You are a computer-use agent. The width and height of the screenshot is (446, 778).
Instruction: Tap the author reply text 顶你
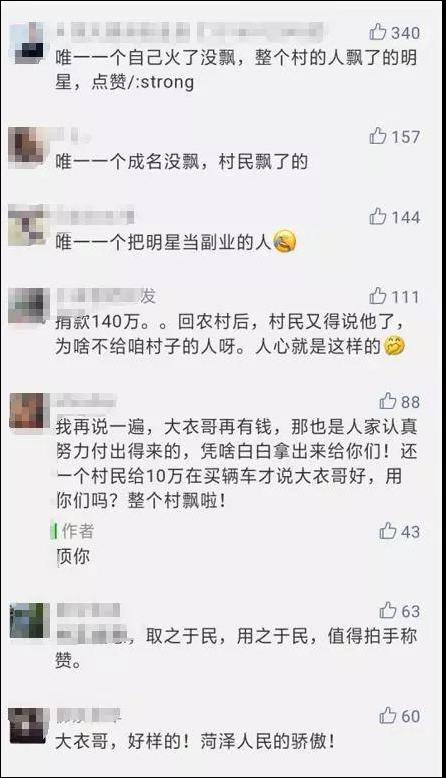(x=73, y=556)
